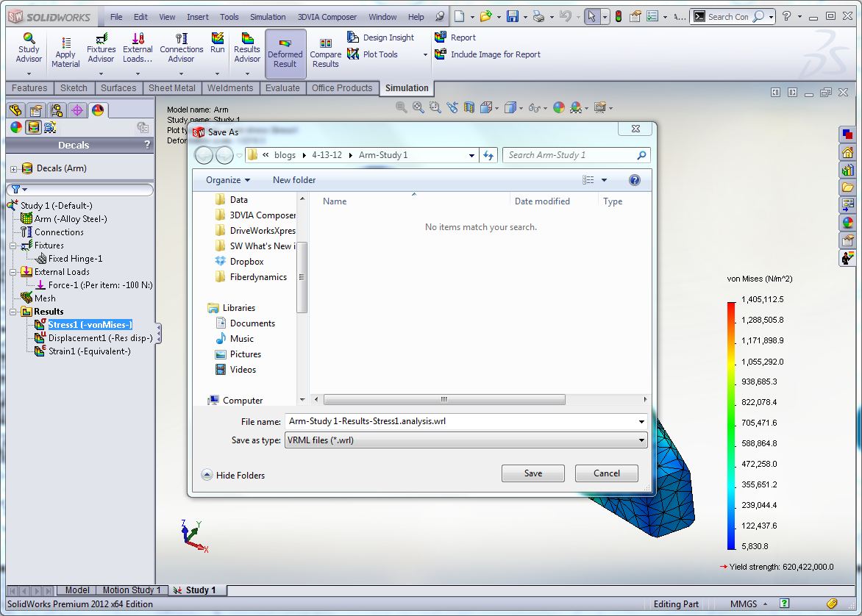Open the 3DVIA Composer menu
This screenshot has height=616, width=862.
click(x=327, y=17)
